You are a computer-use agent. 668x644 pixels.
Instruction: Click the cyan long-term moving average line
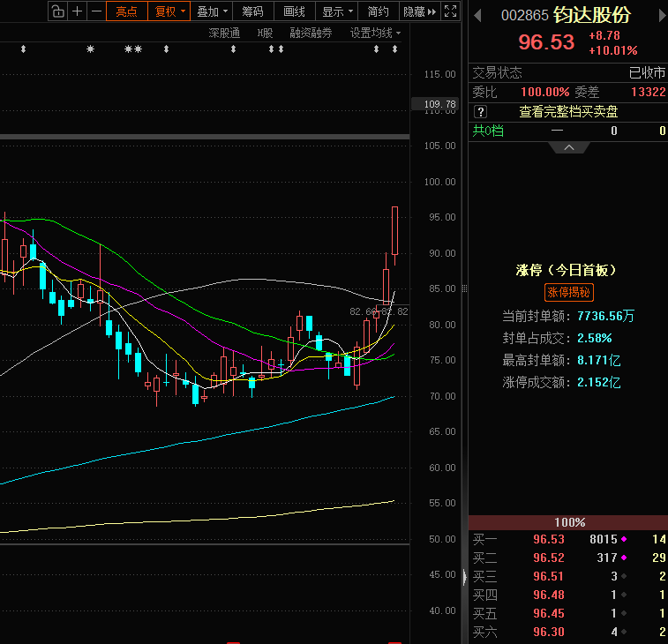pyautogui.click(x=196, y=442)
